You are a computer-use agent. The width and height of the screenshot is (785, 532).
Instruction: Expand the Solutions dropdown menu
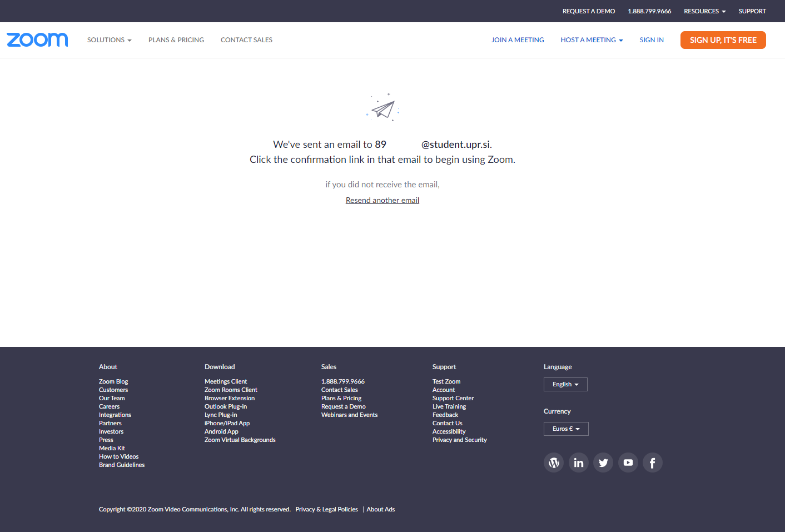[x=110, y=40]
